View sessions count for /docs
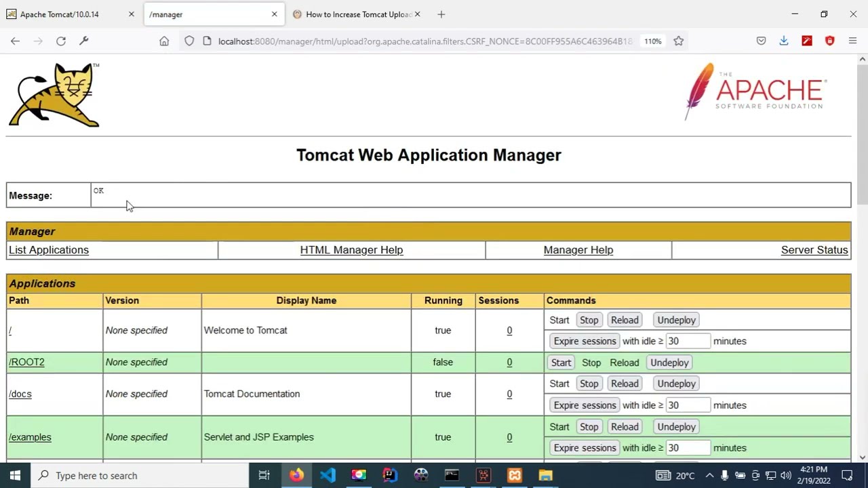Screen dimensions: 868x488 click(x=509, y=394)
